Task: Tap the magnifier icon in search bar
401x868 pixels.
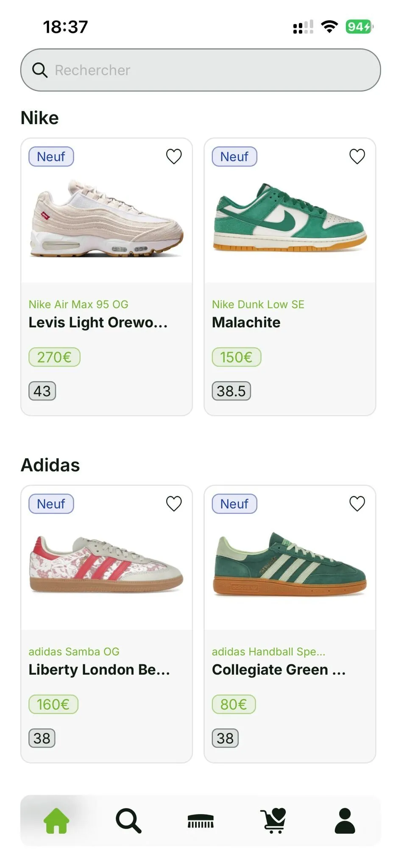Action: [40, 70]
